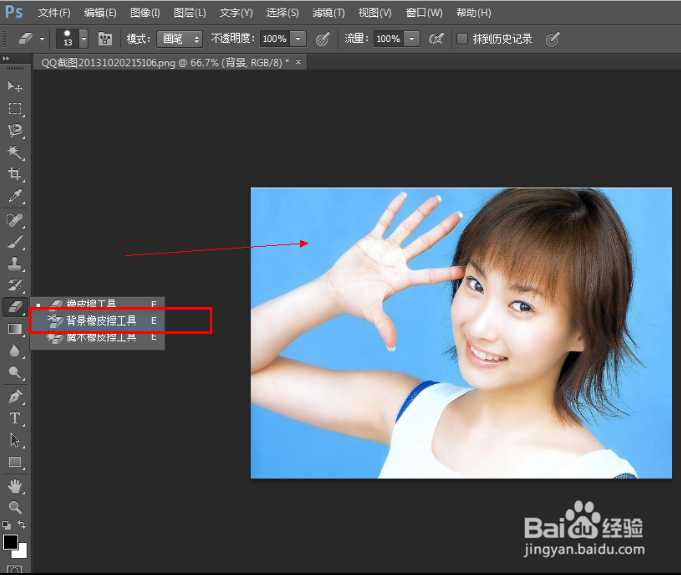The image size is (681, 575).
Task: Select the Hand tool
Action: pyautogui.click(x=15, y=486)
